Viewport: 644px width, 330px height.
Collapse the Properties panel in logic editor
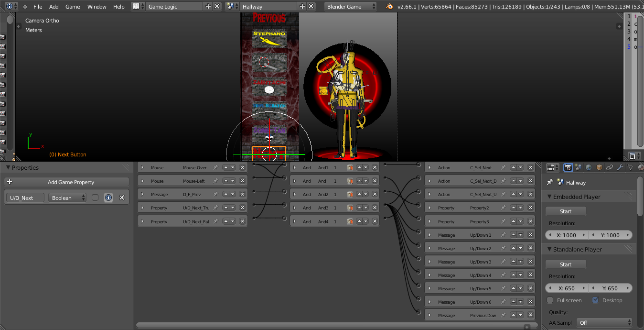pyautogui.click(x=8, y=167)
